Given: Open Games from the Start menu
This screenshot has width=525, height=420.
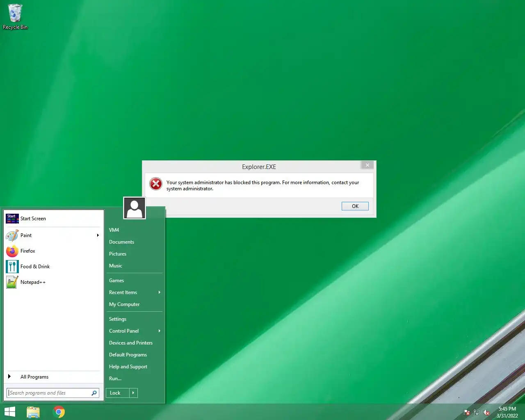Looking at the screenshot, I should coord(135,281).
